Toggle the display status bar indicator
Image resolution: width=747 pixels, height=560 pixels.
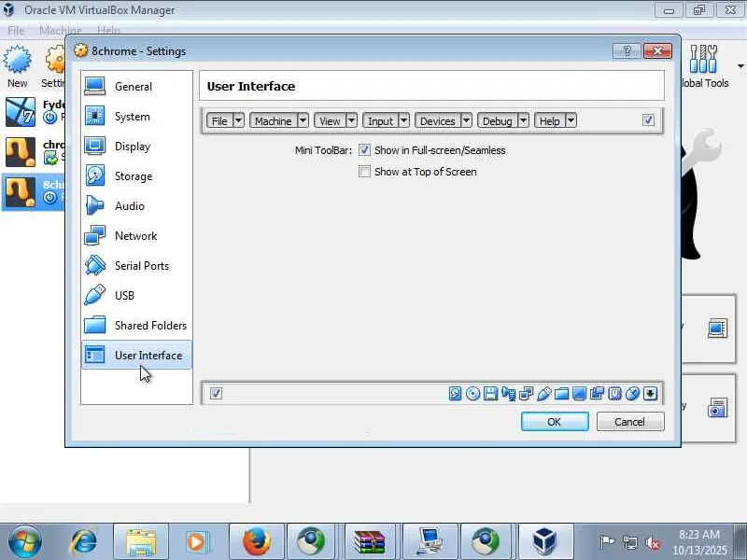(579, 393)
